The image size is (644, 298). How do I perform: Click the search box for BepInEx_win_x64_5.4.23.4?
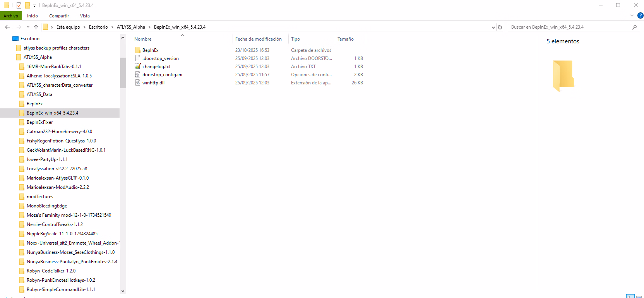coord(569,27)
